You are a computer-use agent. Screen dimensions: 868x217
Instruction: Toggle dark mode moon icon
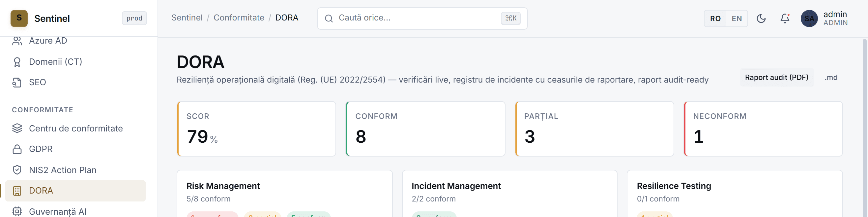click(x=761, y=18)
